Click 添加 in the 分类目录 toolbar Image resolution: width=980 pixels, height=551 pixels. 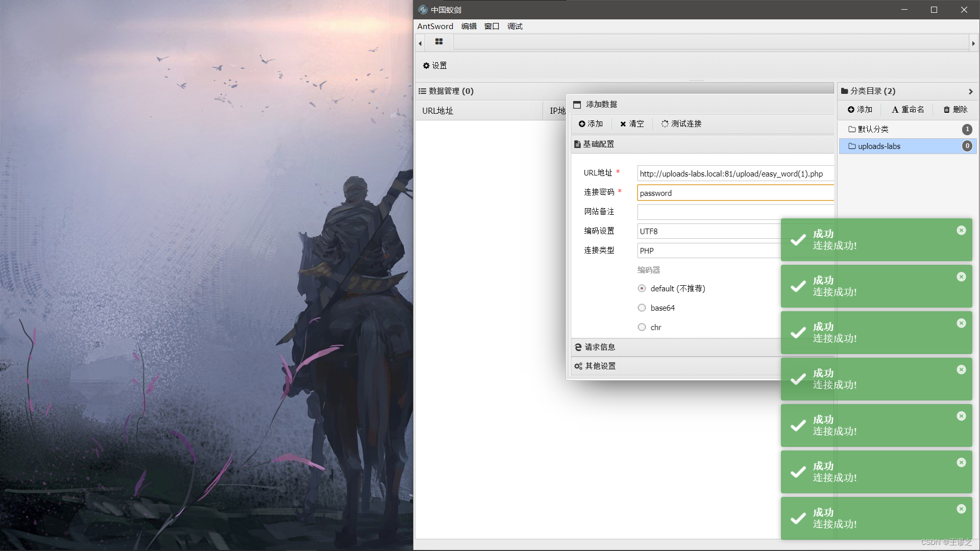860,110
